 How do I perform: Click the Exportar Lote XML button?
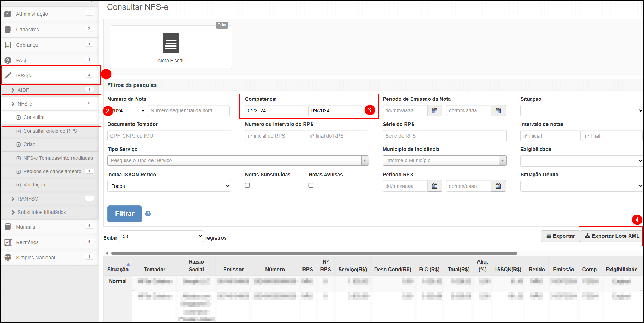612,236
